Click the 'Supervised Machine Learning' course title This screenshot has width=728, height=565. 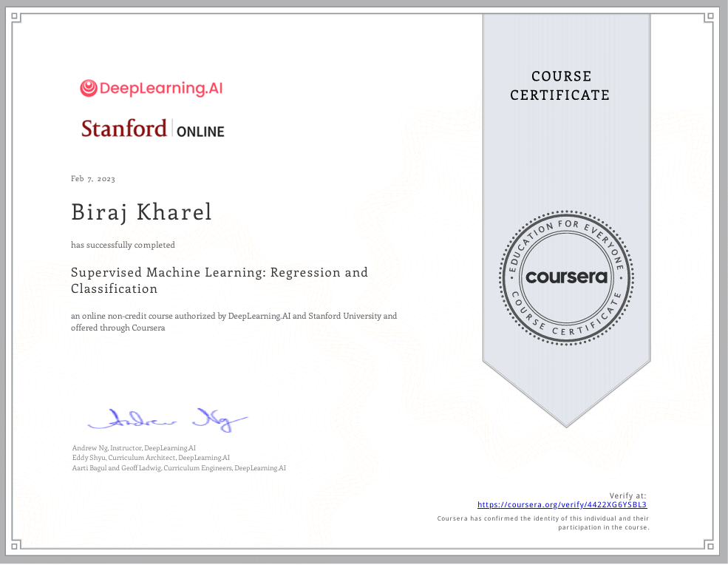219,280
